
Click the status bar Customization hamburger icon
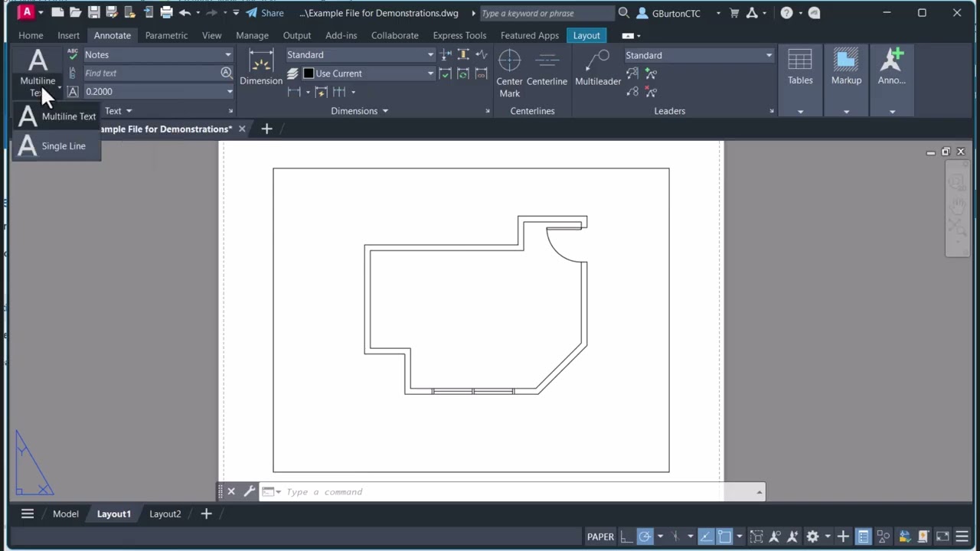[x=962, y=536]
